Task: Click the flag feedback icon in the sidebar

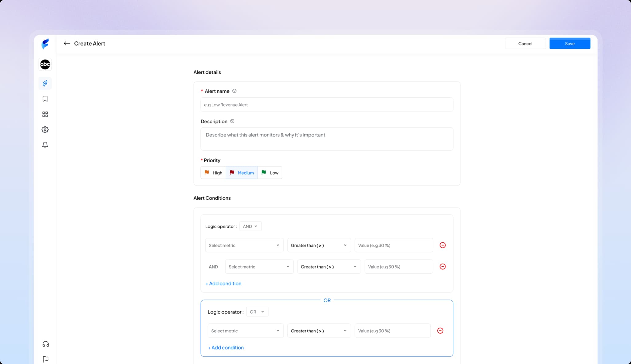Action: (x=45, y=359)
